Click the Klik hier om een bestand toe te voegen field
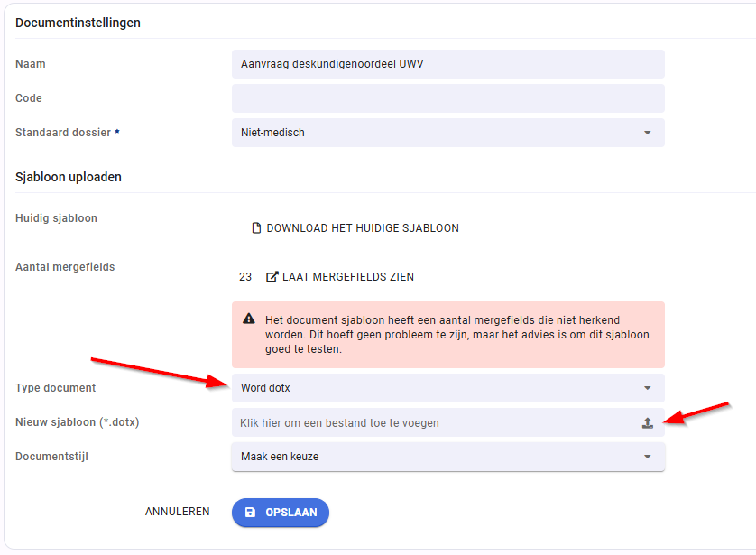The width and height of the screenshot is (756, 555). [448, 423]
